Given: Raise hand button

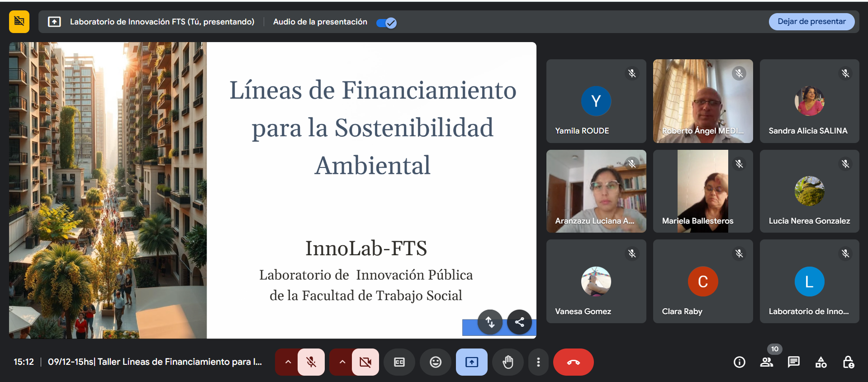Looking at the screenshot, I should 508,362.
